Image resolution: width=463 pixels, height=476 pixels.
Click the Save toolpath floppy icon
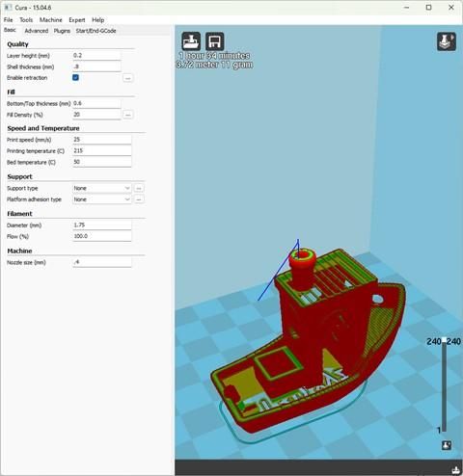[214, 41]
